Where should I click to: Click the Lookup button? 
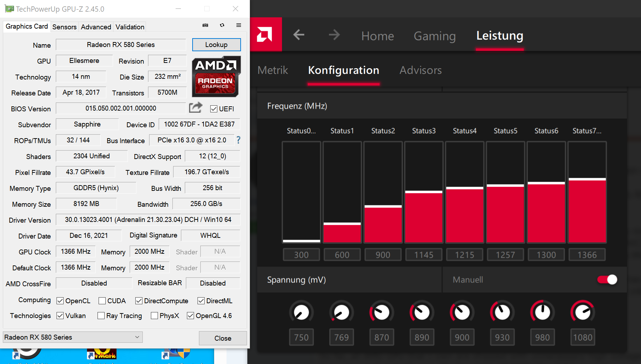pyautogui.click(x=216, y=45)
